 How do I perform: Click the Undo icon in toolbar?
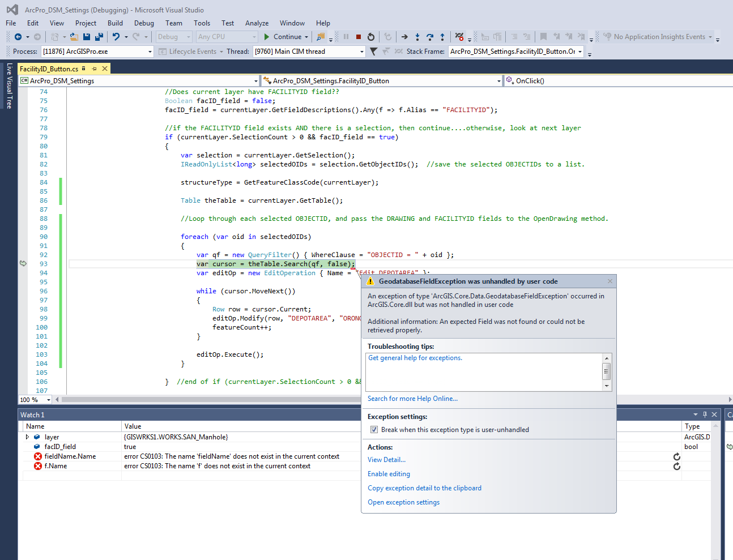point(116,37)
